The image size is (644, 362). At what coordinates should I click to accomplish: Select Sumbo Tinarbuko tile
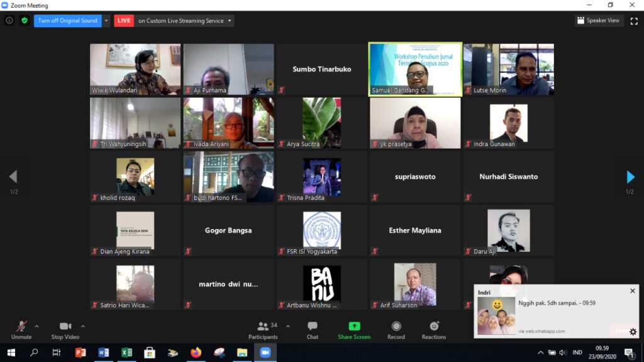click(x=321, y=69)
